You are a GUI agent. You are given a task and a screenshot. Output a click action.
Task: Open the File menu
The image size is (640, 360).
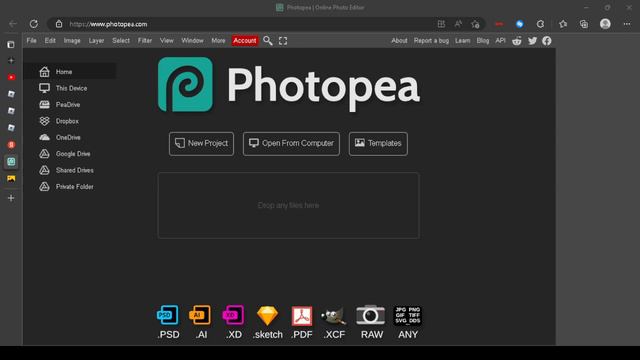point(31,40)
